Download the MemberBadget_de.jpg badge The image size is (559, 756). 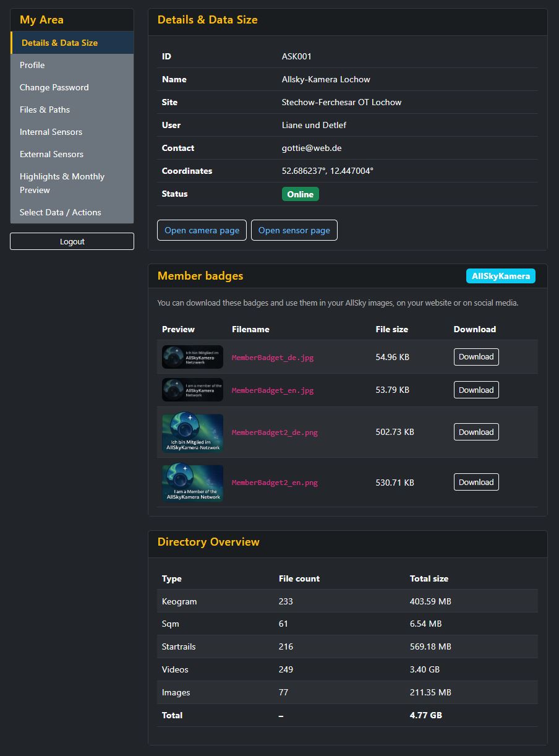point(476,357)
